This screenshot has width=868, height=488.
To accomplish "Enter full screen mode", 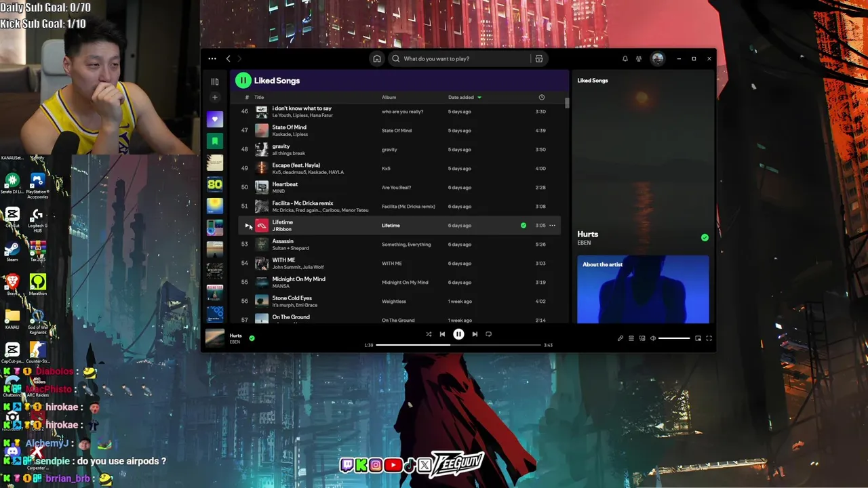I will [x=709, y=338].
